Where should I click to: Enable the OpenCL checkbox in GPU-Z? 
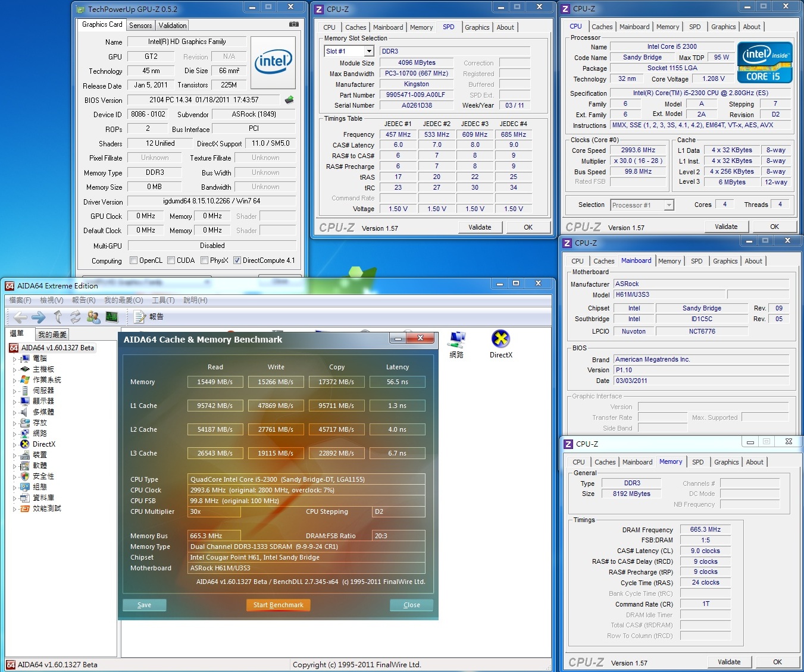134,260
